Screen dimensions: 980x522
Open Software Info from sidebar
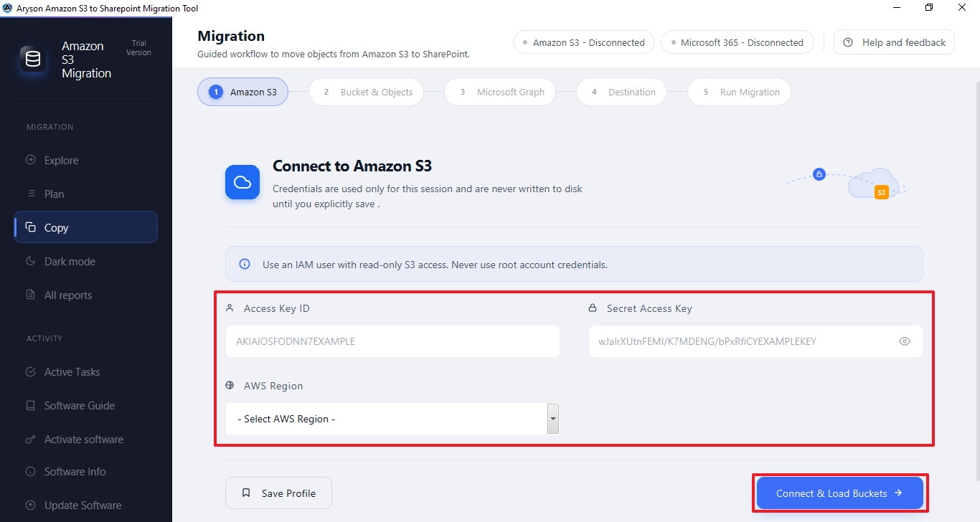pos(86,472)
